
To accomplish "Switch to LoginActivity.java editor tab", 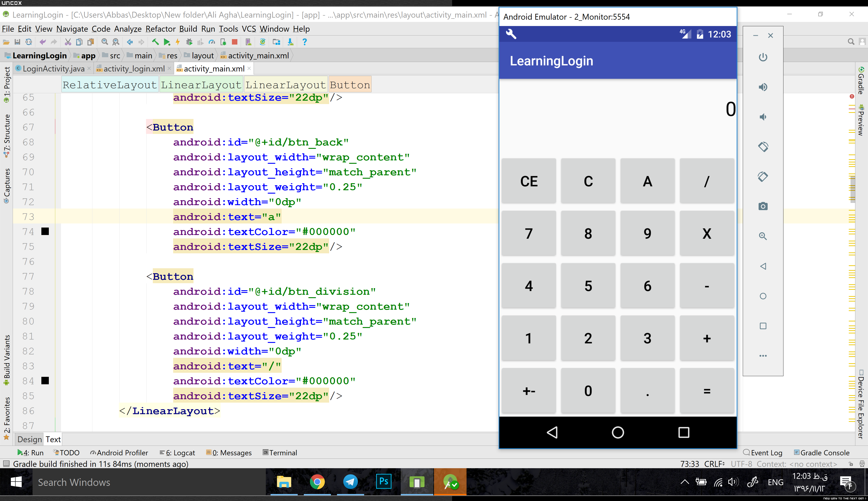I will [x=54, y=69].
